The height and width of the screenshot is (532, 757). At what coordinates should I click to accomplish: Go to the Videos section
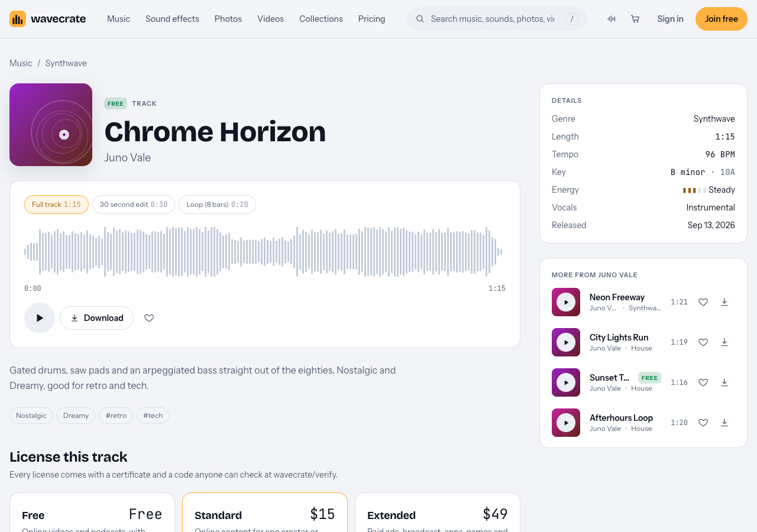(x=270, y=19)
